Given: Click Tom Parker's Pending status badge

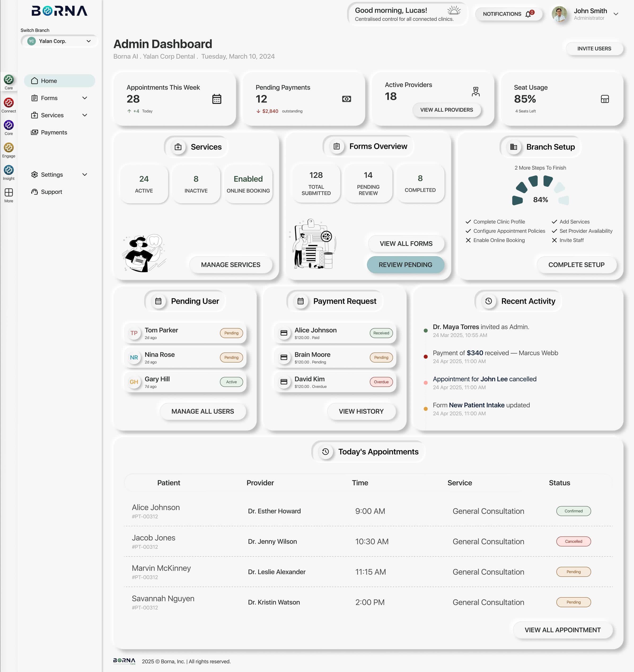Looking at the screenshot, I should click(231, 333).
